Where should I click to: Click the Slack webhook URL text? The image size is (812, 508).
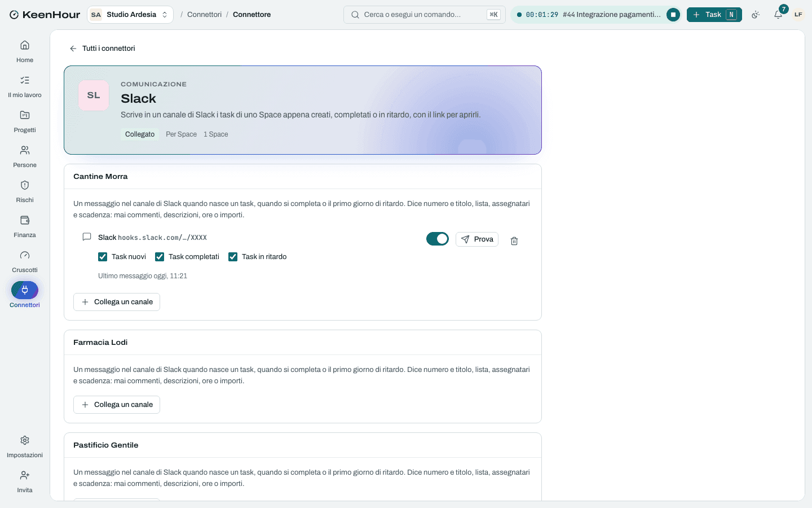162,238
